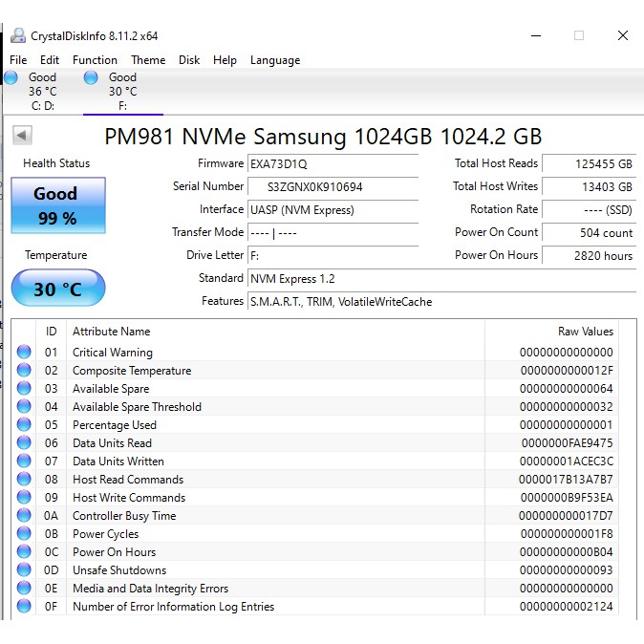644x644 pixels.
Task: Click status orb for Host Write Commands row
Action: tap(24, 497)
